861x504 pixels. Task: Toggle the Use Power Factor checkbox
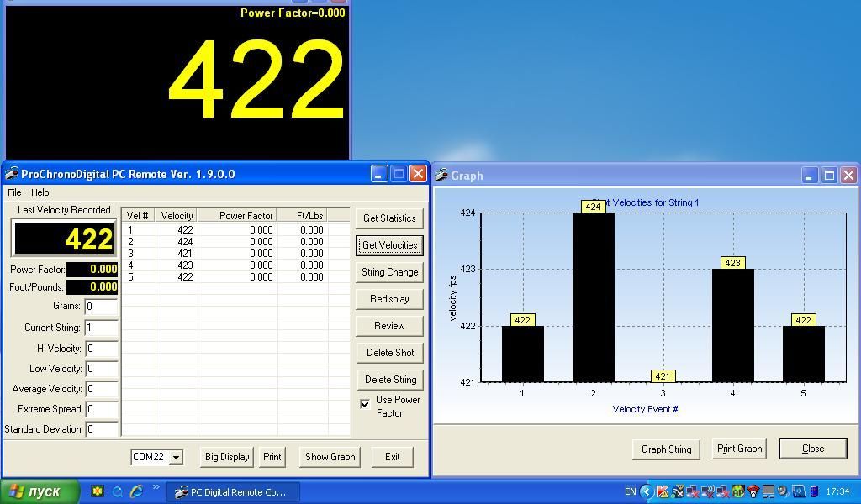coord(365,404)
